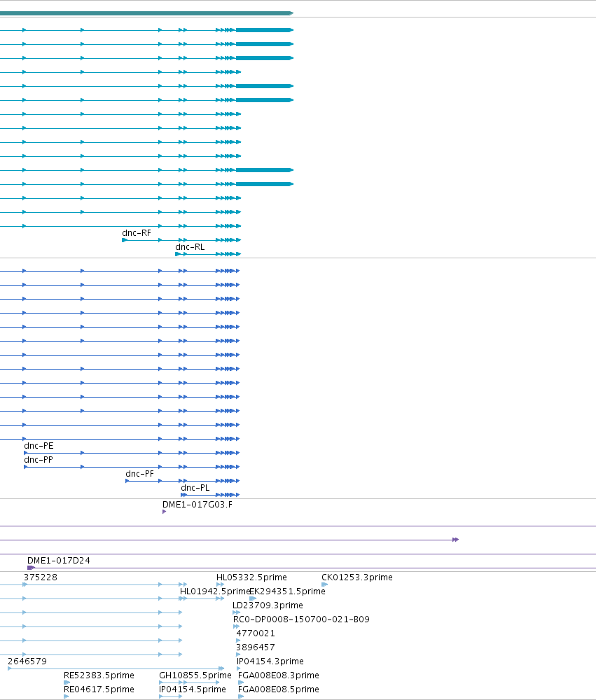Click the purple block glyph under DME1-017D24
Image resolution: width=596 pixels, height=700 pixels.
click(x=31, y=568)
